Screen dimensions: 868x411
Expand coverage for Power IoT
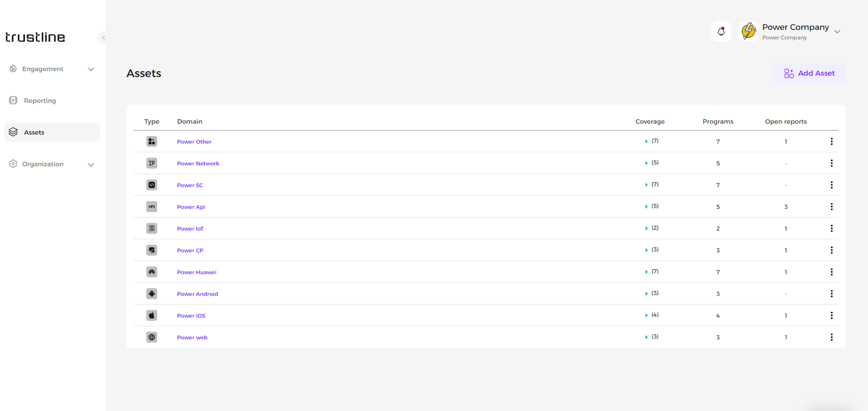(646, 228)
